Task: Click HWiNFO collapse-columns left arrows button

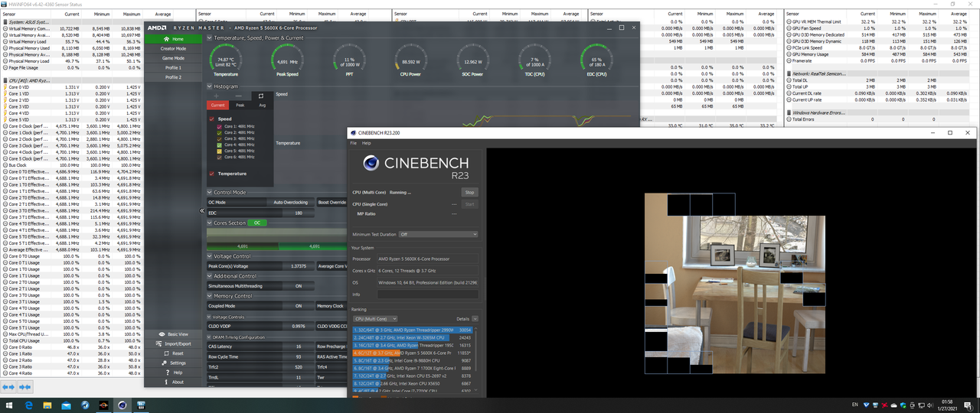Action: [7, 388]
